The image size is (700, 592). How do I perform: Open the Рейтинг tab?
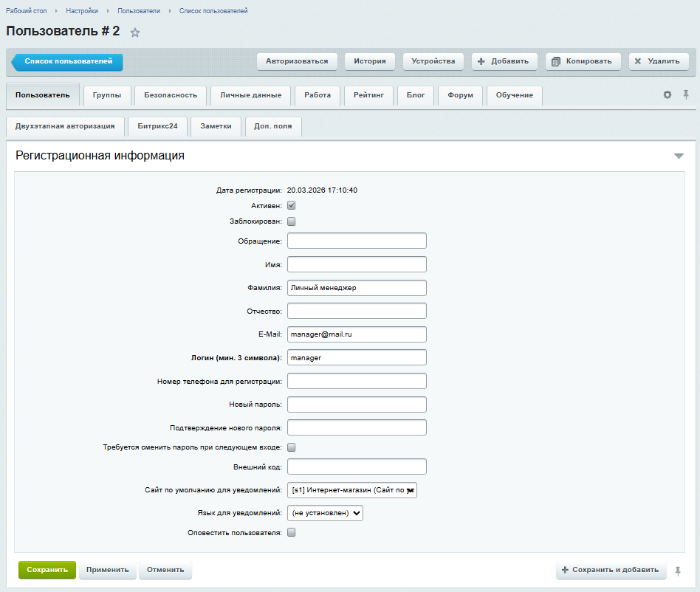click(x=368, y=95)
